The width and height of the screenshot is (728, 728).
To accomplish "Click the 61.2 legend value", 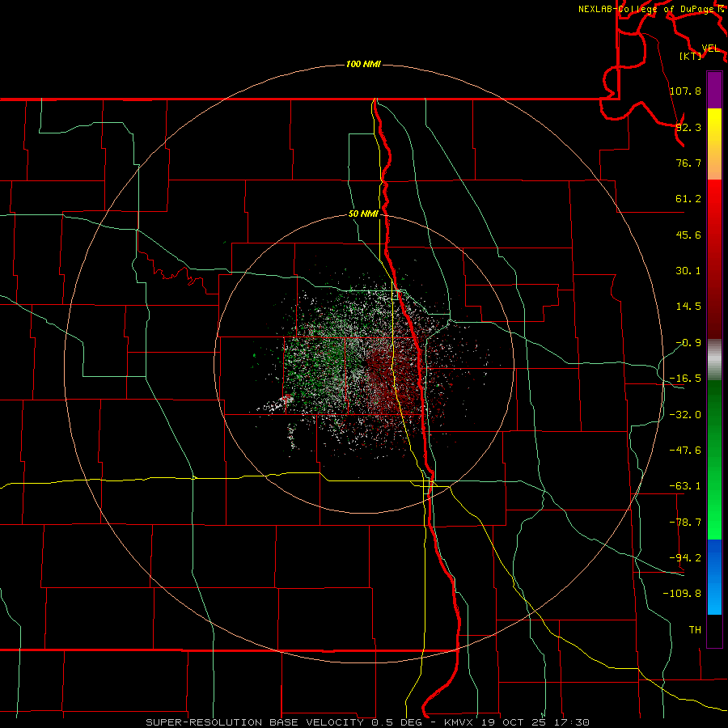I will coord(688,199).
